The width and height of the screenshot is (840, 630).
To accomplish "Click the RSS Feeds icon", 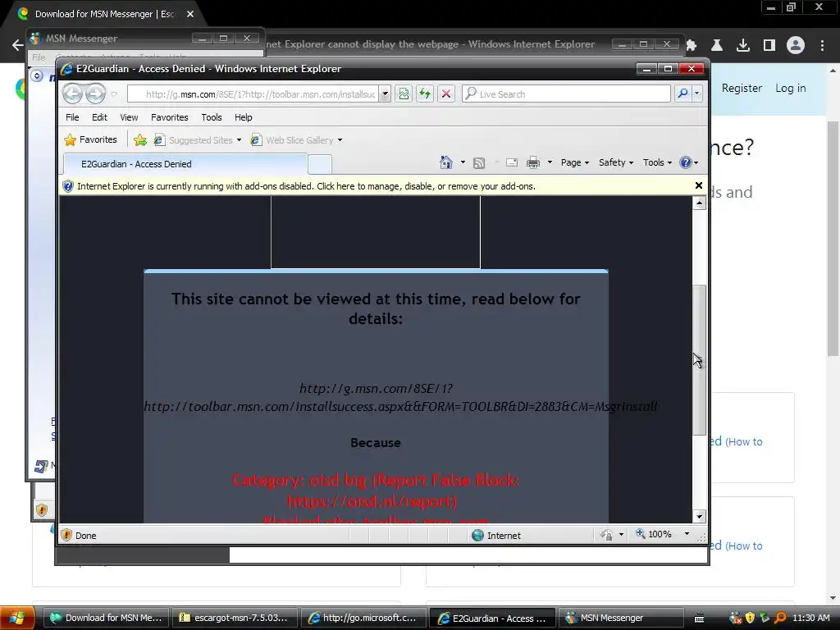I will (x=479, y=163).
